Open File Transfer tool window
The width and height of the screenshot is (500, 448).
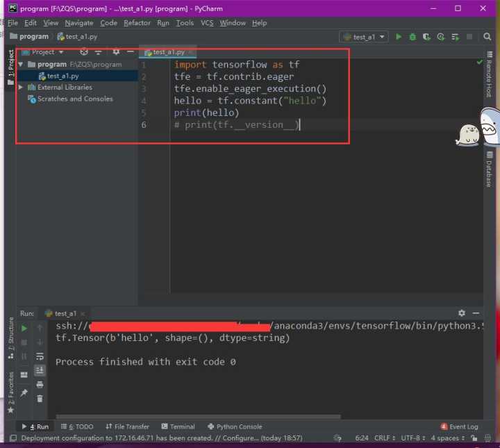click(128, 426)
